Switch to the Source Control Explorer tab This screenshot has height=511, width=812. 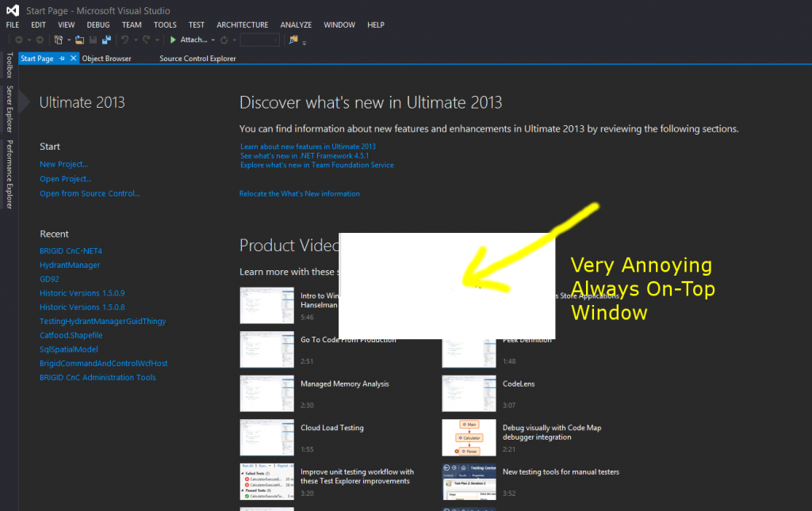click(197, 59)
